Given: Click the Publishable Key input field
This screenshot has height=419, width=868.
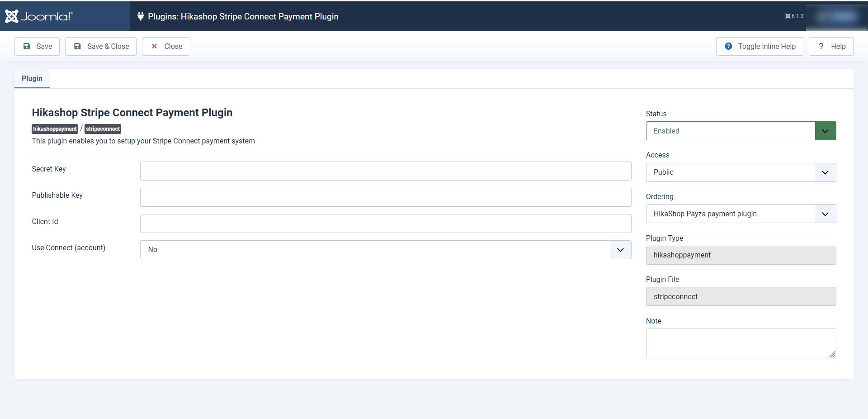Looking at the screenshot, I should click(386, 197).
